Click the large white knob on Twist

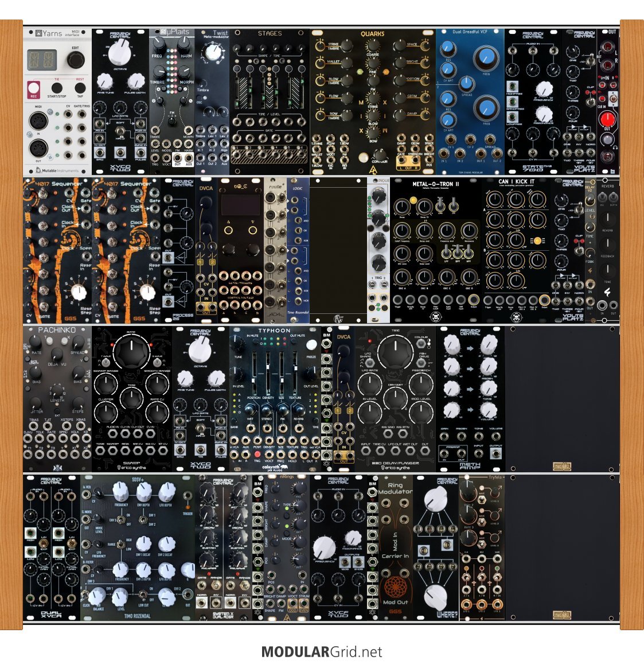point(213,53)
